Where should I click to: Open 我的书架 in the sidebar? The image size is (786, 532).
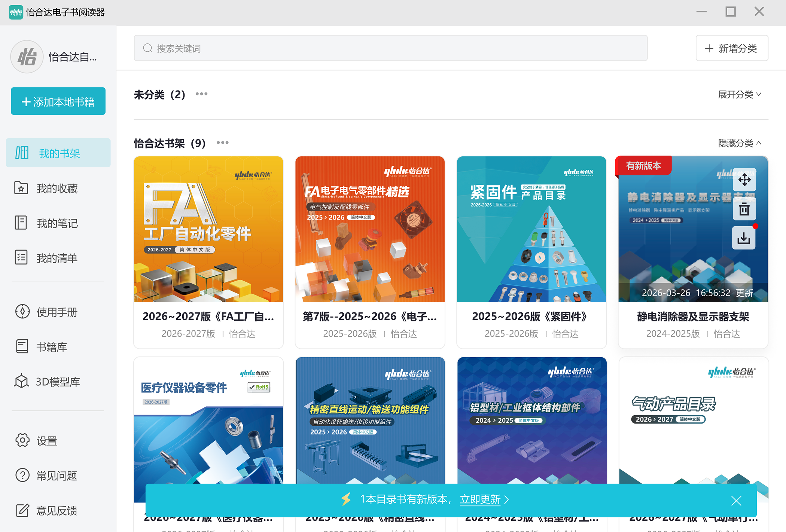tap(58, 153)
